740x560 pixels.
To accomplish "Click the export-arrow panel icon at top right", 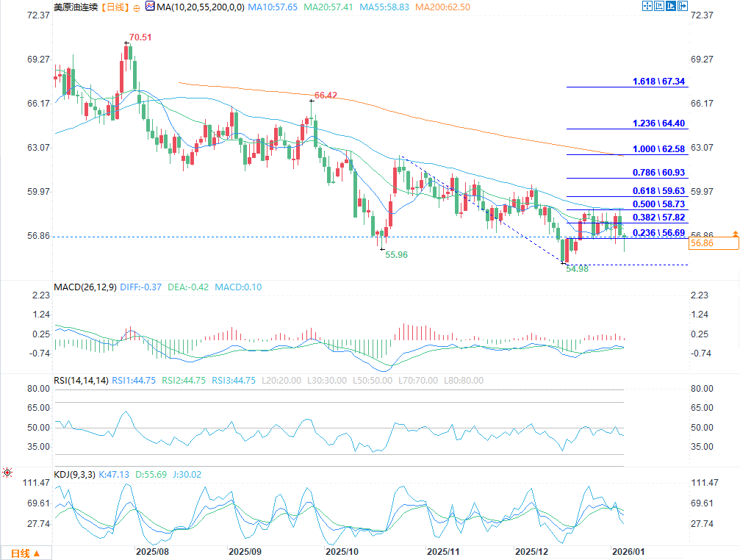I will (x=683, y=6).
